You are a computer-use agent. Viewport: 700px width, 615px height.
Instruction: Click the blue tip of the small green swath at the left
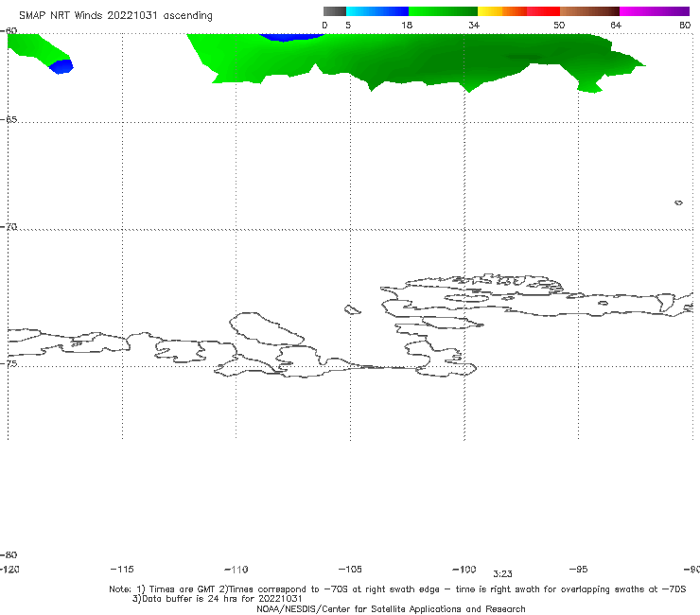(61, 66)
